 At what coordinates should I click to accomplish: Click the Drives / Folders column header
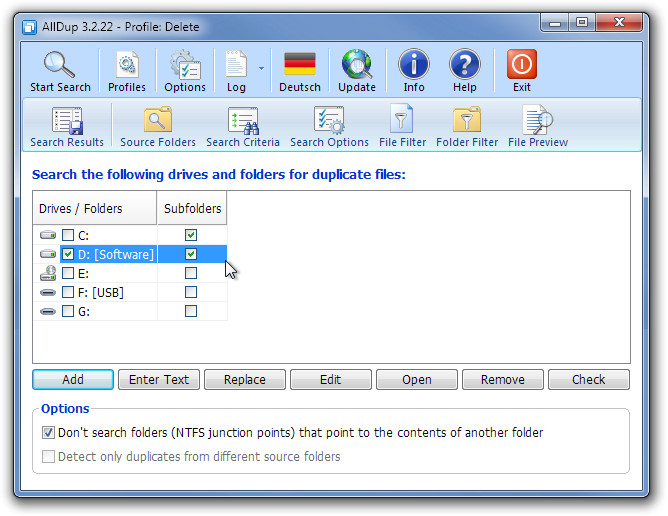[95, 208]
